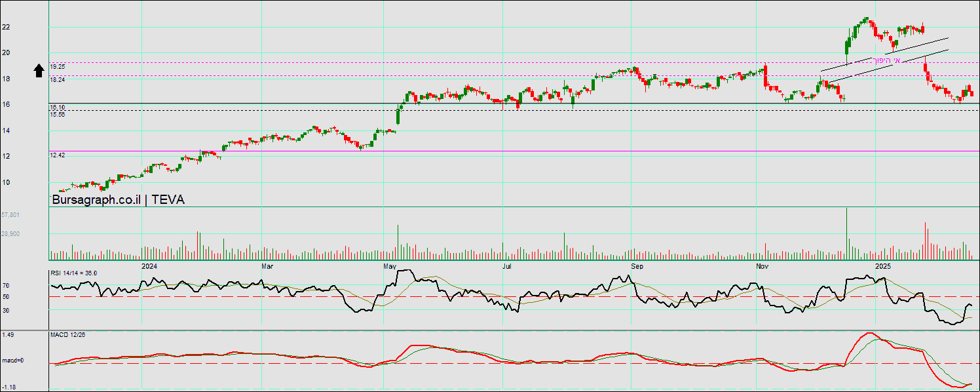Click the Bursagraph.co.il | TEVA watermark
Viewport: 980px width, 392px height.
pos(118,200)
